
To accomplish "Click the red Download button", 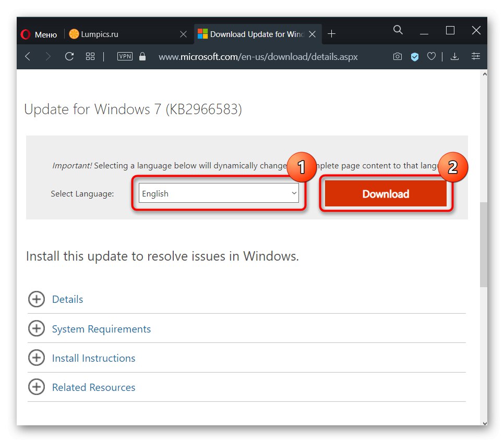I will point(386,193).
